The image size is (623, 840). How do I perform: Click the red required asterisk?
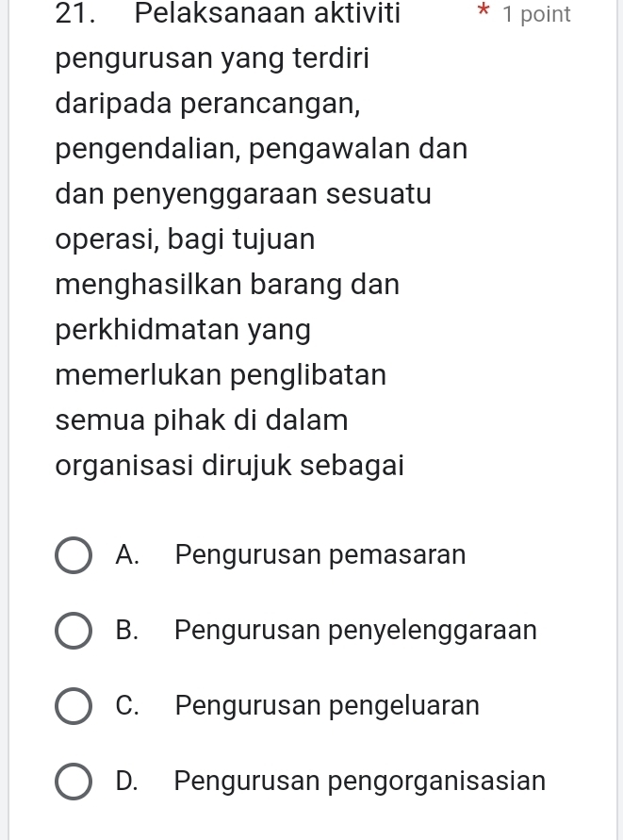tap(484, 10)
